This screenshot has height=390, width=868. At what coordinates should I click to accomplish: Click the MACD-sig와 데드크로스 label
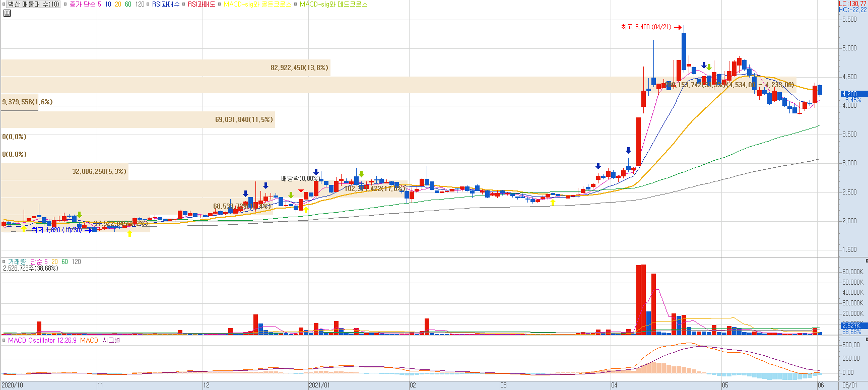pyautogui.click(x=333, y=4)
